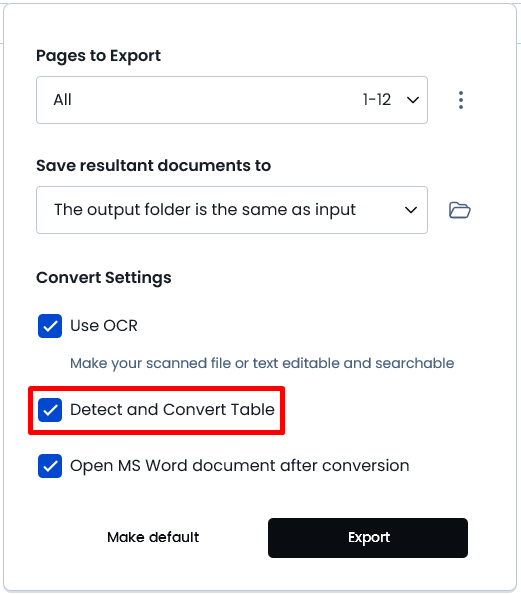Image resolution: width=521 pixels, height=595 pixels.
Task: Open the Pages to Export combo box
Action: 232,100
